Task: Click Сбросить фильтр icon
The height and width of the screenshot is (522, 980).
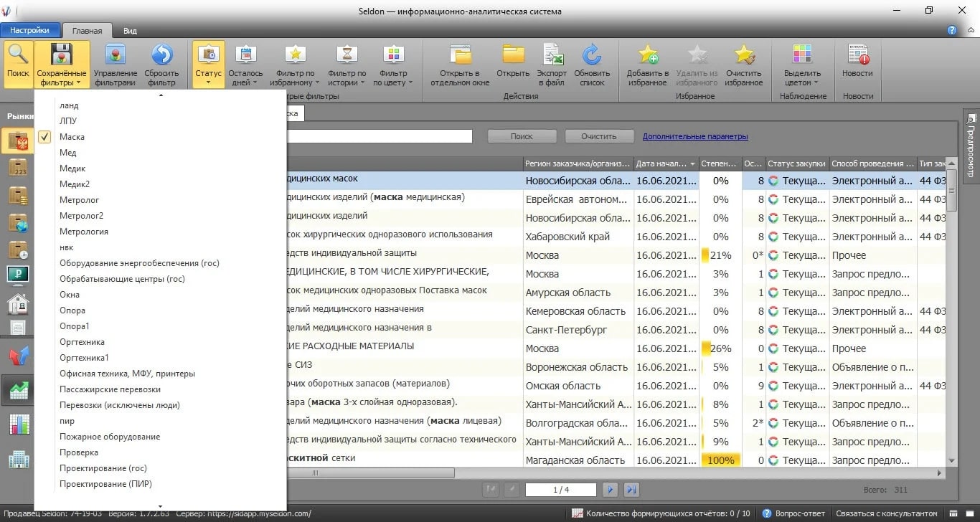Action: coord(161,55)
